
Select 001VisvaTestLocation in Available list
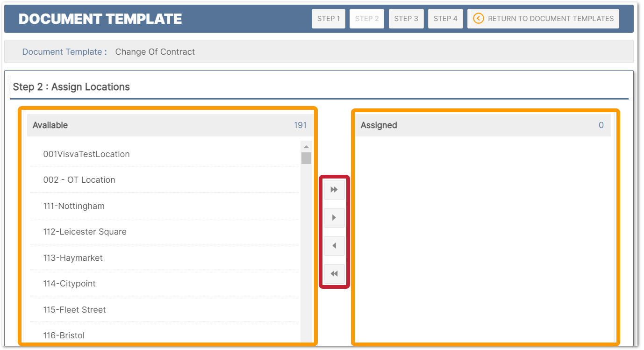[165, 154]
